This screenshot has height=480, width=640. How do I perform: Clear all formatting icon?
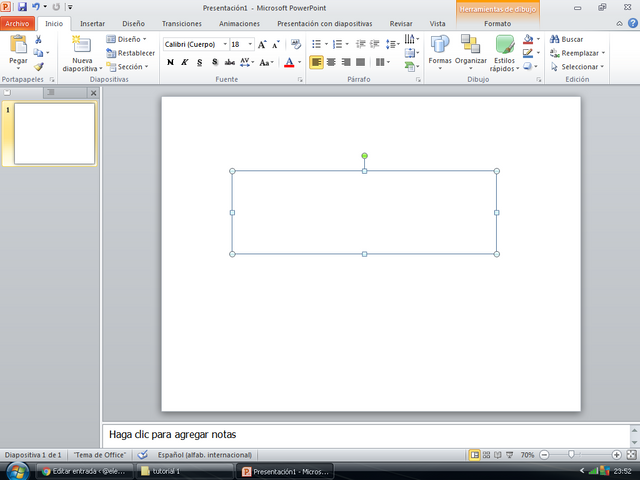coord(296,44)
